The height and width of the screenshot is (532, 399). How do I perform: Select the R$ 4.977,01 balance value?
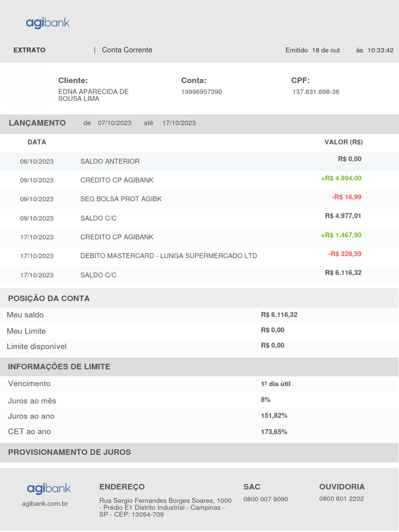343,216
